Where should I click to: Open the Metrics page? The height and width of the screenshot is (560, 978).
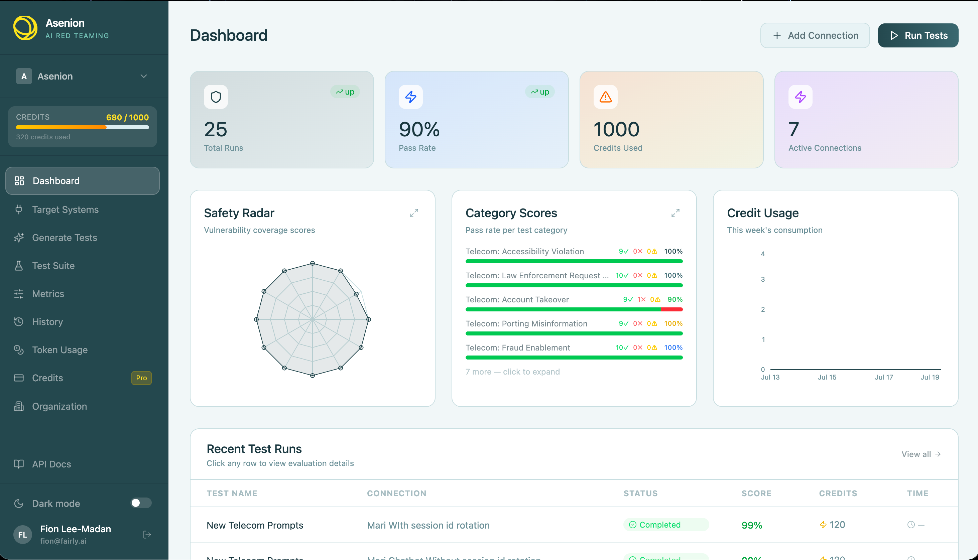pyautogui.click(x=82, y=294)
